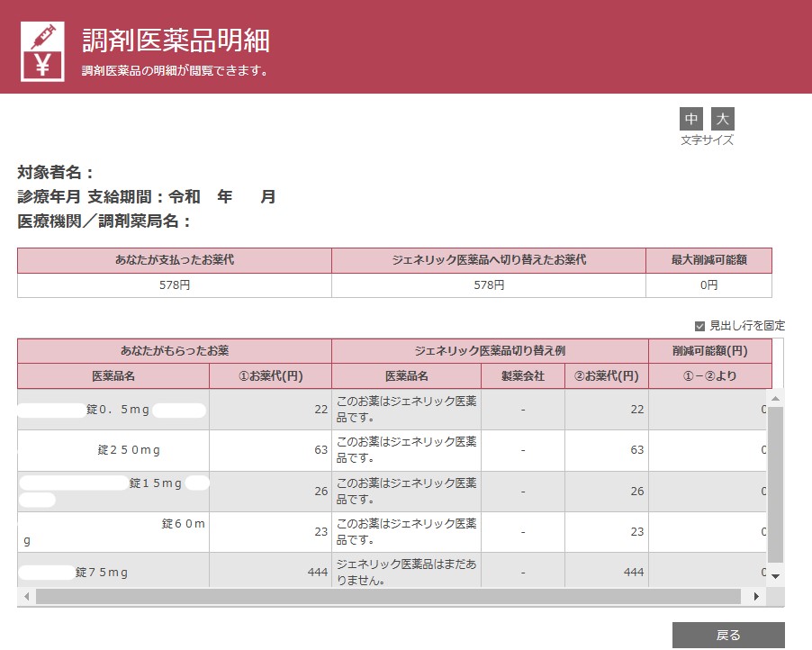Click the 最大削減可能額 summary header
This screenshot has height=650, width=812.
[x=708, y=260]
